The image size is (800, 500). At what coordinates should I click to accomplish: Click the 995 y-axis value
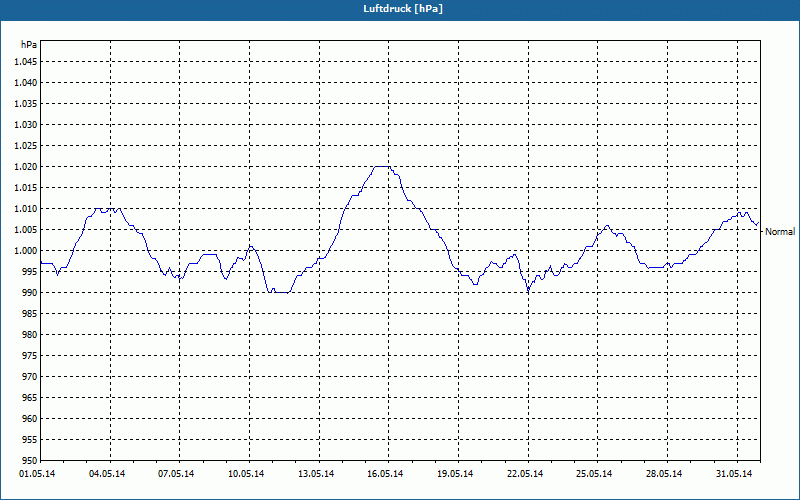tap(30, 272)
